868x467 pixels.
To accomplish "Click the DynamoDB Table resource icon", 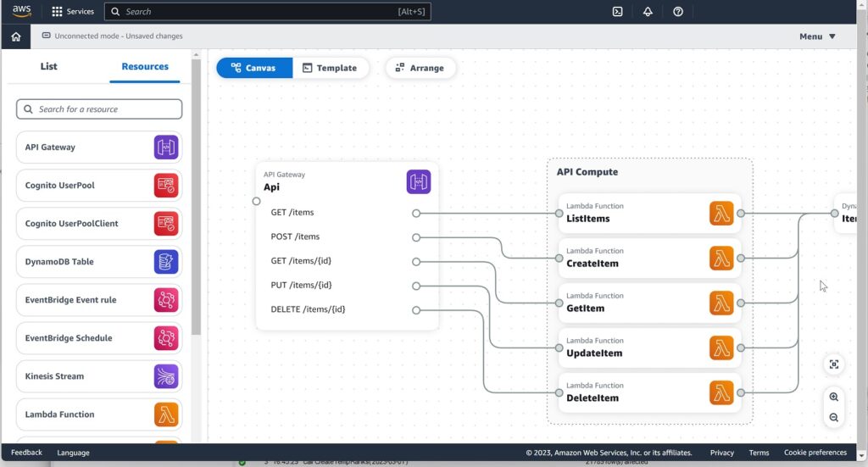I will click(166, 262).
